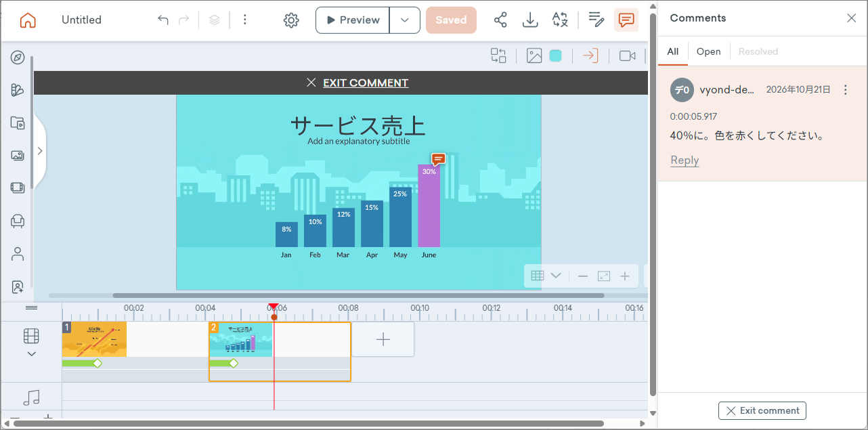Click the background image icon
The height and width of the screenshot is (430, 868).
pos(534,56)
